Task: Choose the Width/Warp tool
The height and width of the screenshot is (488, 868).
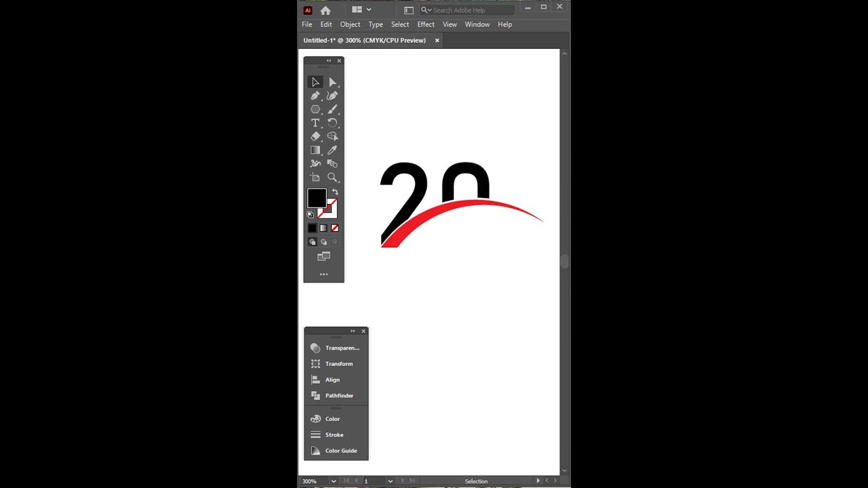Action: coord(315,163)
